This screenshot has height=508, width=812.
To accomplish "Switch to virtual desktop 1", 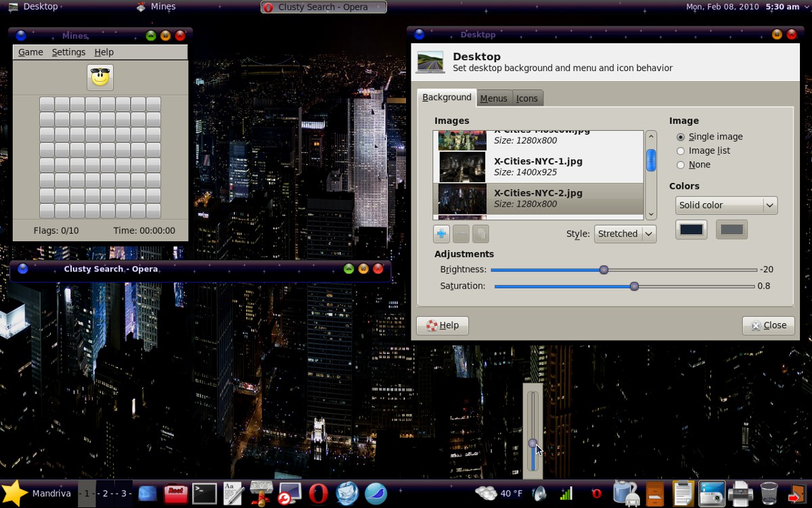I will coord(87,494).
